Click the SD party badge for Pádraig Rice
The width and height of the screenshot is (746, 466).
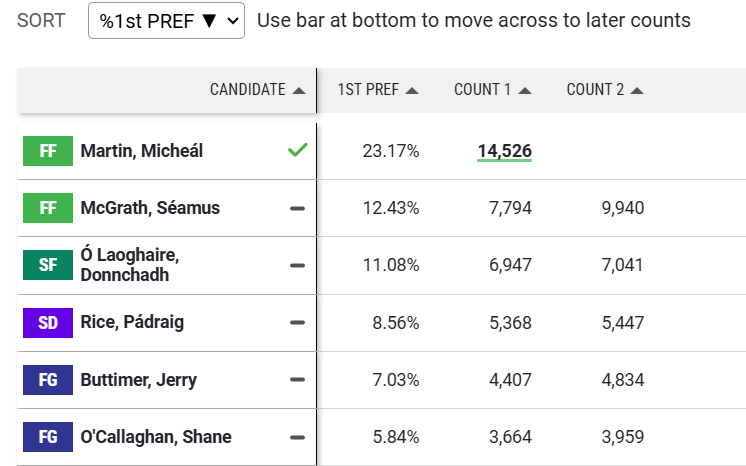[x=48, y=322]
